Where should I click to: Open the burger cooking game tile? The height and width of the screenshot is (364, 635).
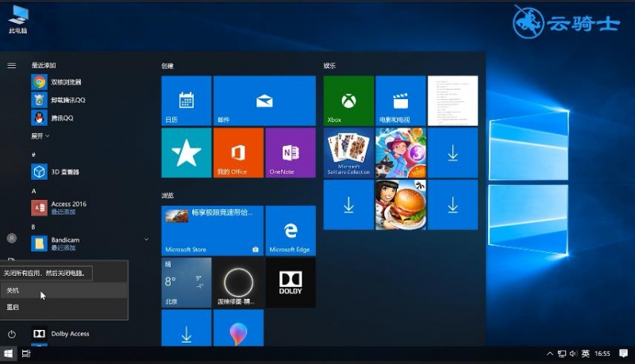point(401,205)
